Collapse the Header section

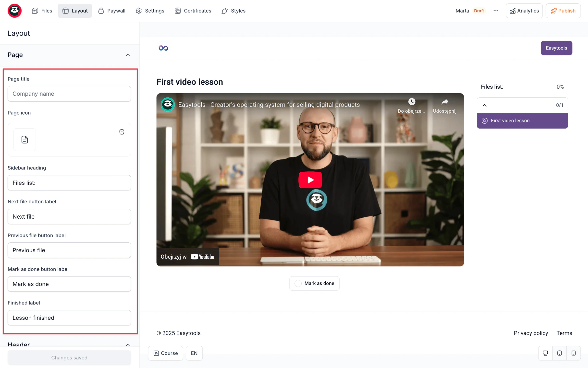click(x=128, y=345)
